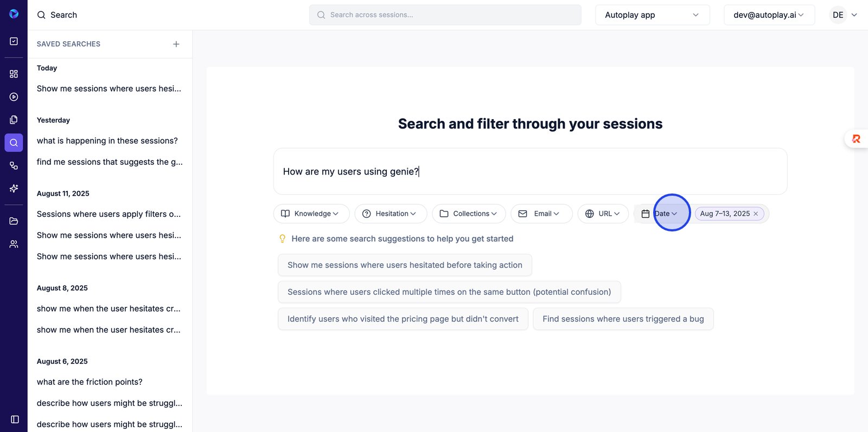
Task: Open the folder icon in sidebar
Action: click(x=14, y=221)
